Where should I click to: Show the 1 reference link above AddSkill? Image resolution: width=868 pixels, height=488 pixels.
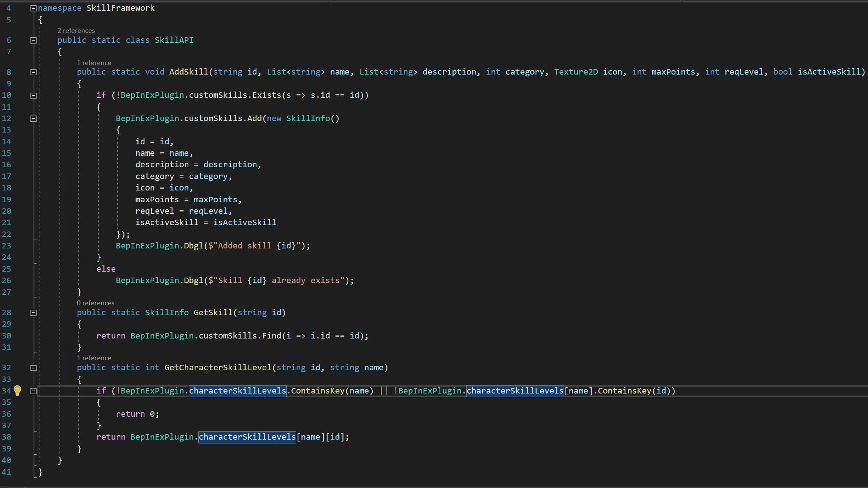pyautogui.click(x=94, y=63)
